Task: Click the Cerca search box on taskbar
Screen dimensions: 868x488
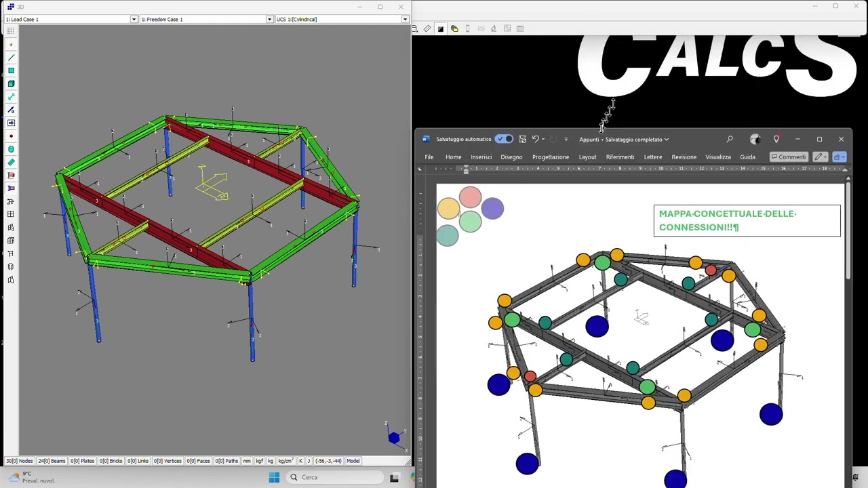Action: click(334, 477)
